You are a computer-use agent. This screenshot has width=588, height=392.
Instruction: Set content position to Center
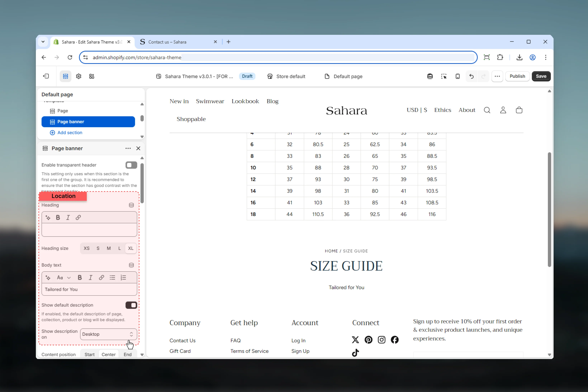pos(108,354)
